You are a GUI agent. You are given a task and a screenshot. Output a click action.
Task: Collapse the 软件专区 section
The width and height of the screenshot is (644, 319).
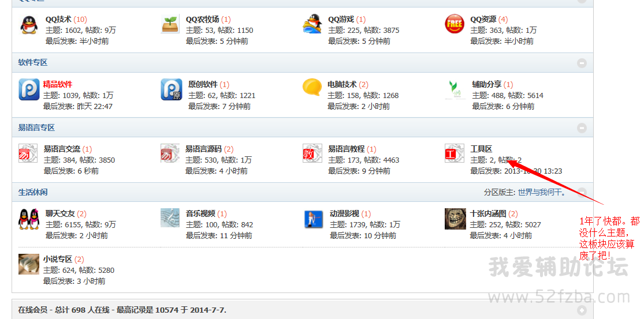(582, 63)
